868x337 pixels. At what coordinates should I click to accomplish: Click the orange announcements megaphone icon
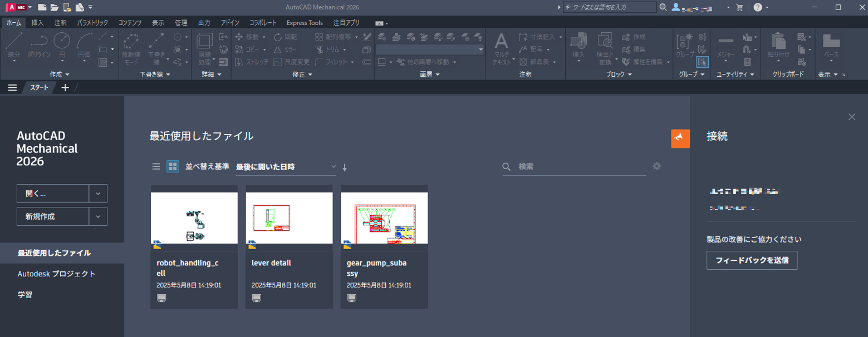click(680, 139)
